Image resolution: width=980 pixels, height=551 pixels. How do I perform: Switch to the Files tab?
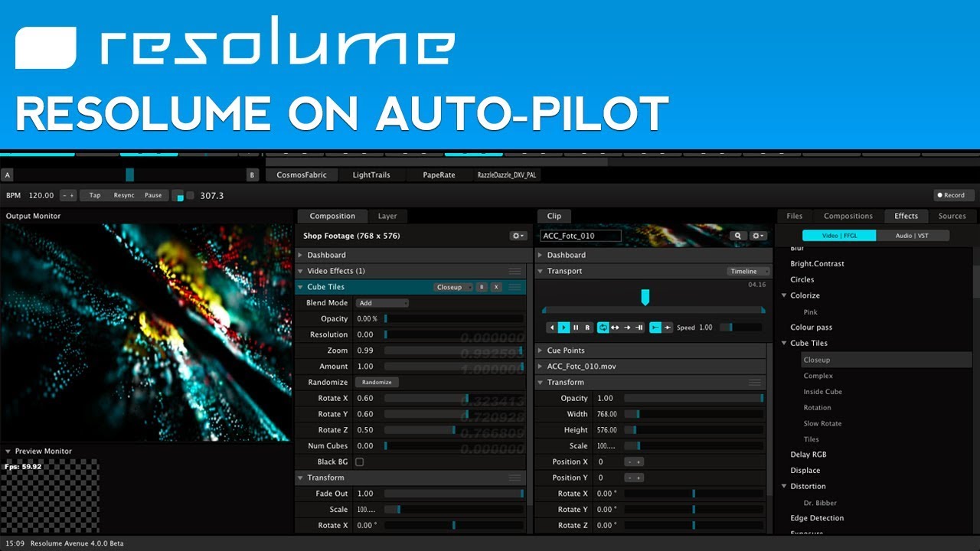click(795, 216)
